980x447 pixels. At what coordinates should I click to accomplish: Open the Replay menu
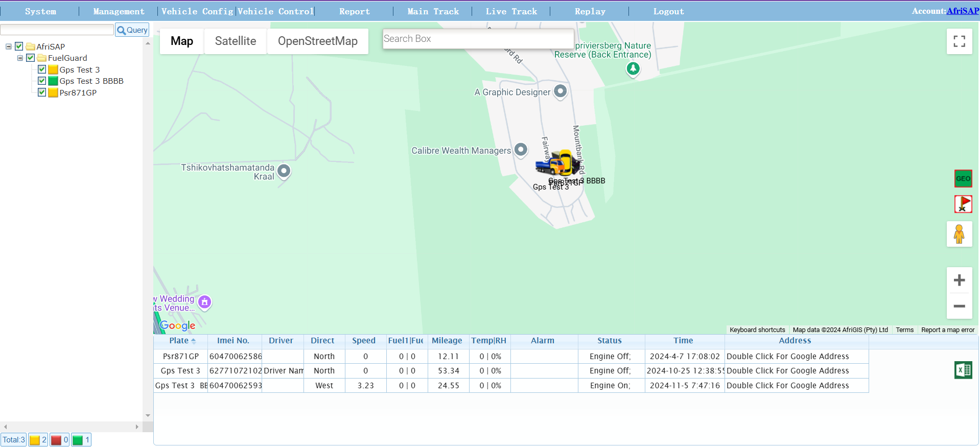tap(590, 11)
